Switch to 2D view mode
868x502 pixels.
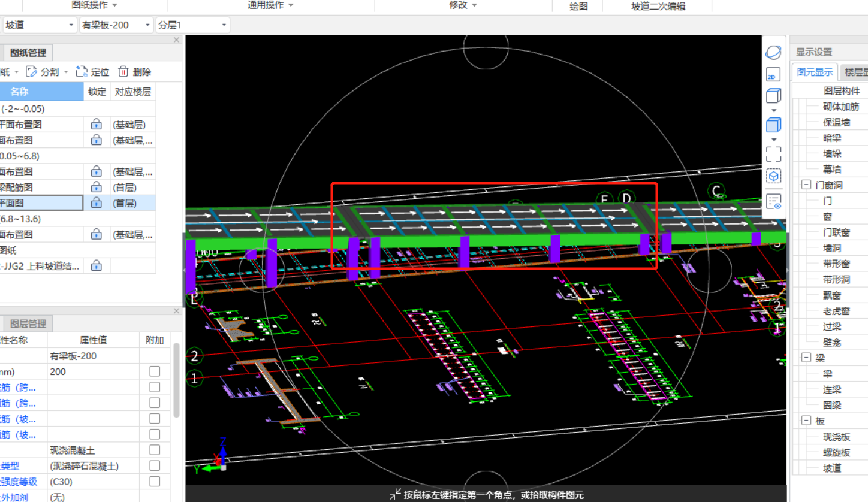click(x=773, y=75)
